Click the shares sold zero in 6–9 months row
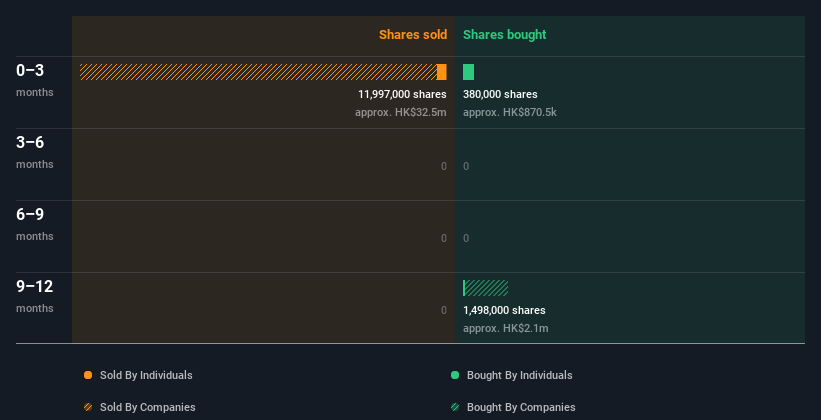Screen dimensions: 821x420 point(443,238)
